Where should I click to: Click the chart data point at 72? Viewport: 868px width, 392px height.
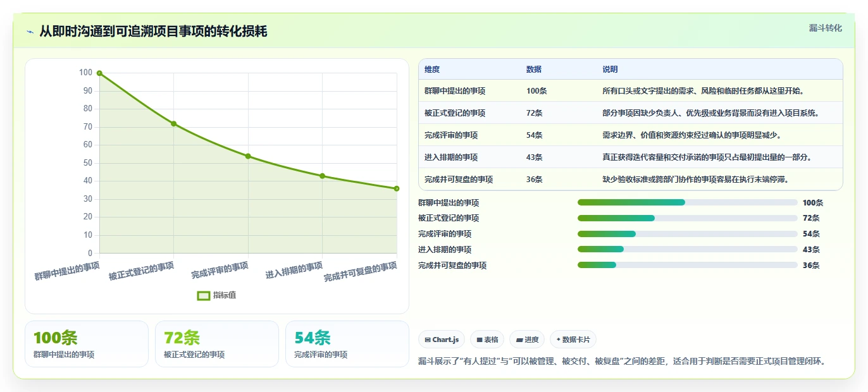click(173, 124)
